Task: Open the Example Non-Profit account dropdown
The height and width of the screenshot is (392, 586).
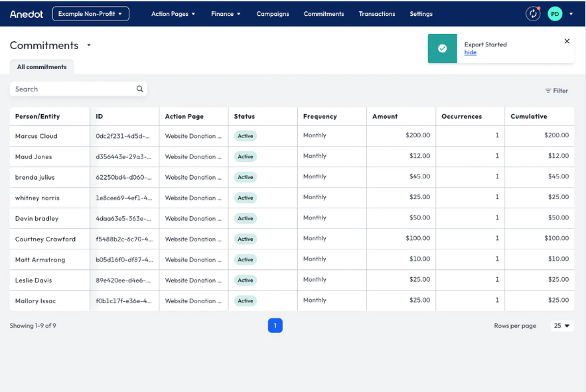Action: 90,14
